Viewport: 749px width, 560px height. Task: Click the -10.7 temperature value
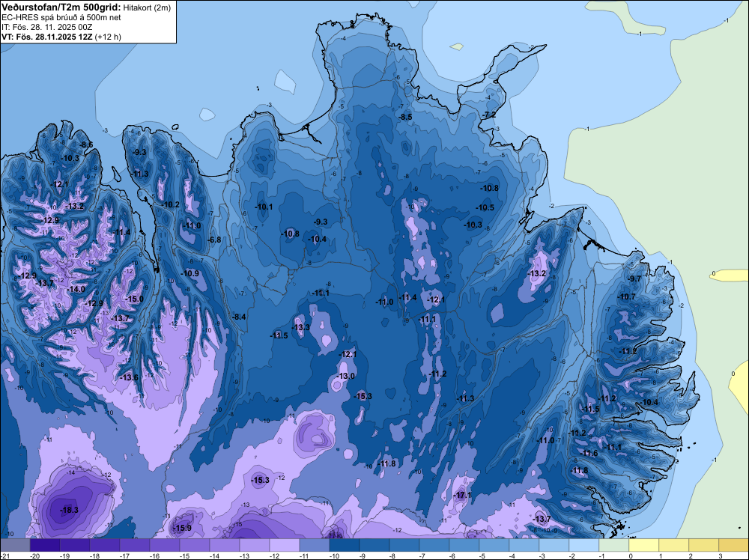[627, 296]
